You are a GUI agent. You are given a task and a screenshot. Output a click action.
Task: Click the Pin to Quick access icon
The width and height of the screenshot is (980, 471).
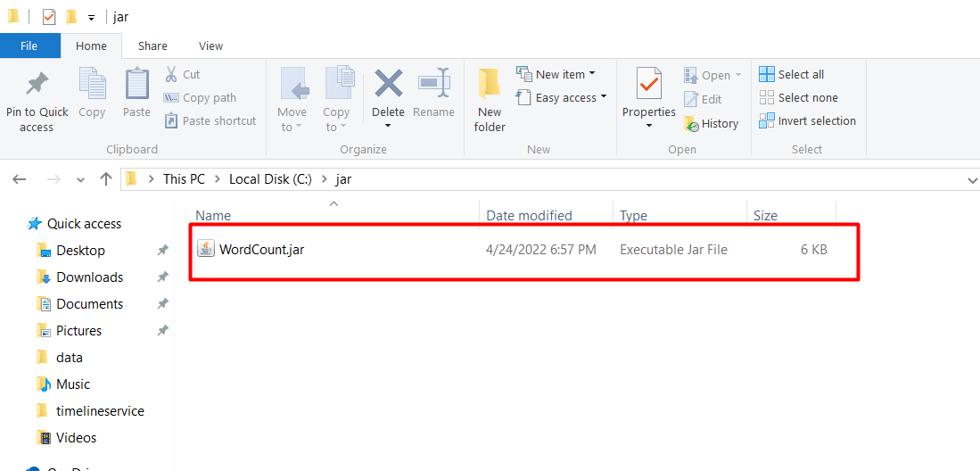[37, 86]
